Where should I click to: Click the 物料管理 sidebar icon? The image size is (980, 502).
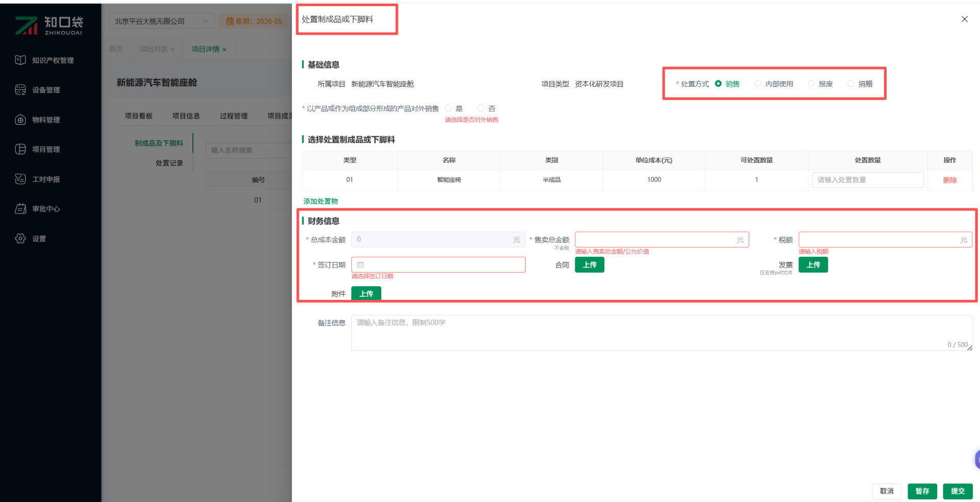pyautogui.click(x=20, y=120)
